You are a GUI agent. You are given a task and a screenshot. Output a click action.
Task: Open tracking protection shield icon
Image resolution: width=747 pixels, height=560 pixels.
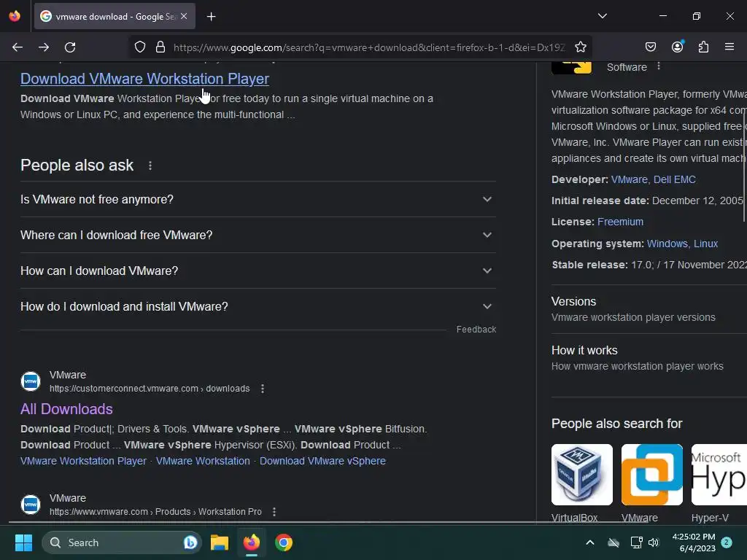click(x=139, y=47)
